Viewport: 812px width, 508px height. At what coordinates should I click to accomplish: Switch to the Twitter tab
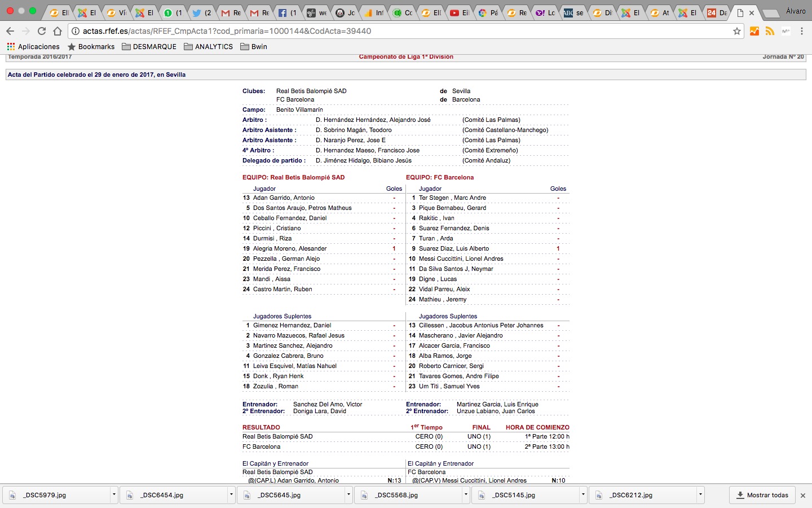[202, 12]
